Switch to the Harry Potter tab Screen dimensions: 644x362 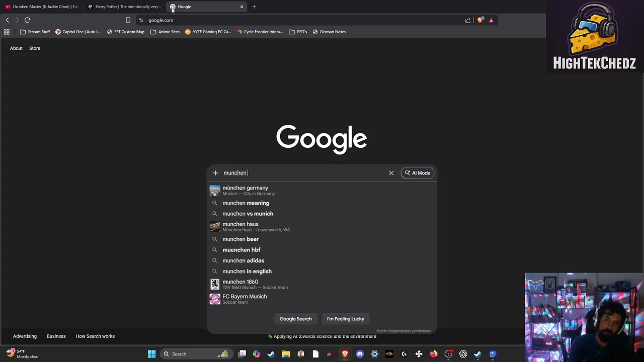coord(124,7)
